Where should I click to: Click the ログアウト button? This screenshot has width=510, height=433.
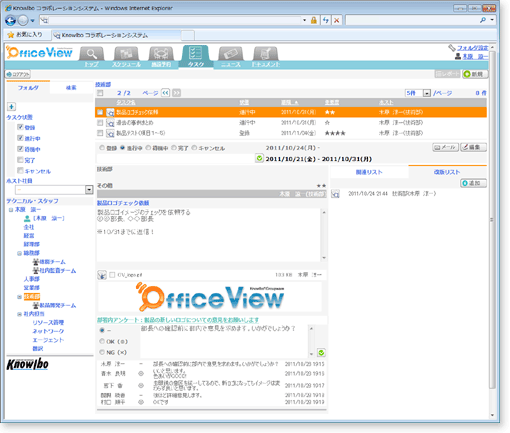tap(18, 74)
